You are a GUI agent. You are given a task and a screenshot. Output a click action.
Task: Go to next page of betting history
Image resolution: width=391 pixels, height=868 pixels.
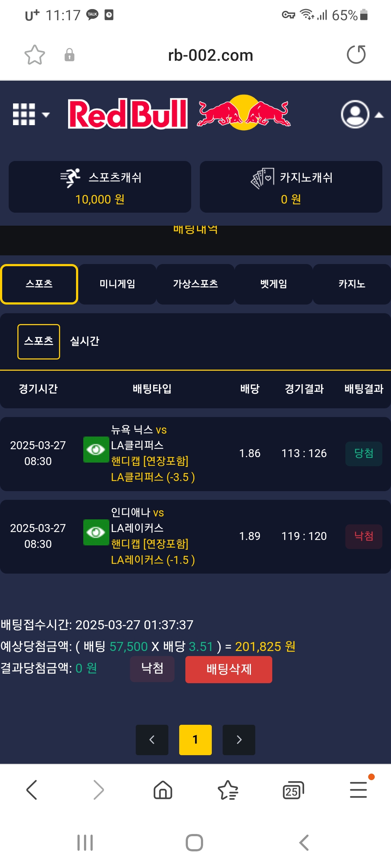pos(239,740)
